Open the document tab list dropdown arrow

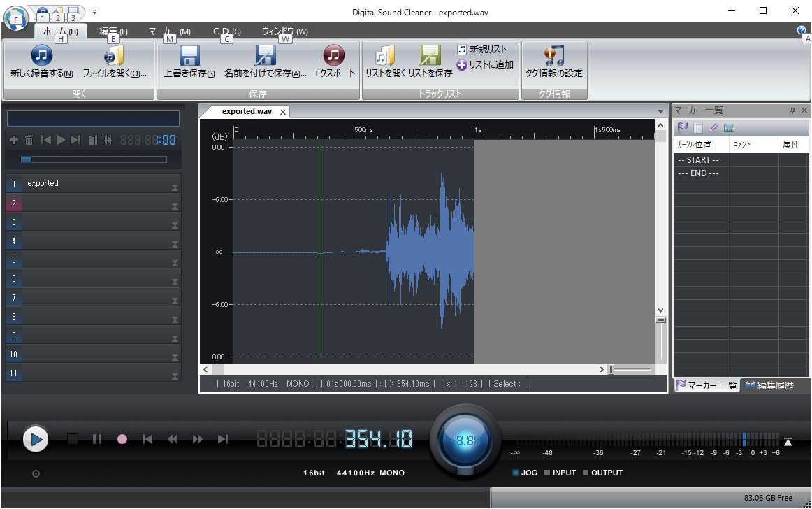point(660,111)
